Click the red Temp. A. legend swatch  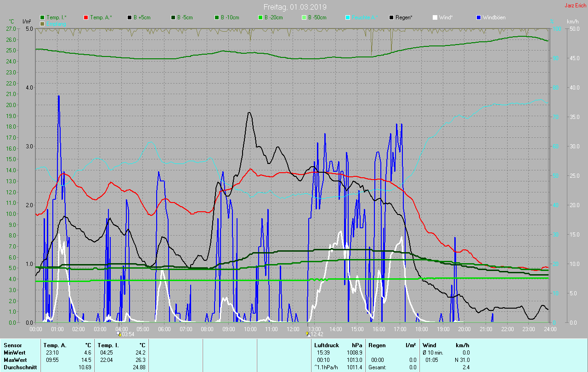(86, 17)
